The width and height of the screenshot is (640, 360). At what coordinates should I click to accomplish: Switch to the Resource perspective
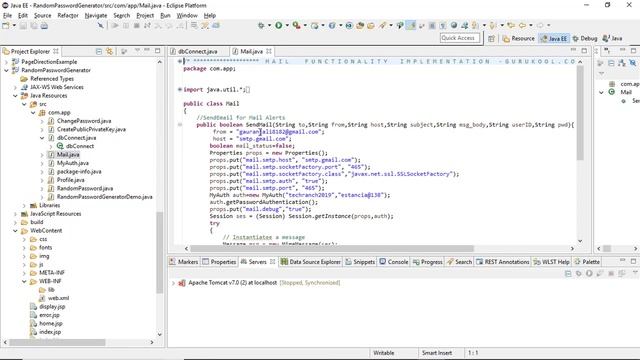(x=518, y=38)
